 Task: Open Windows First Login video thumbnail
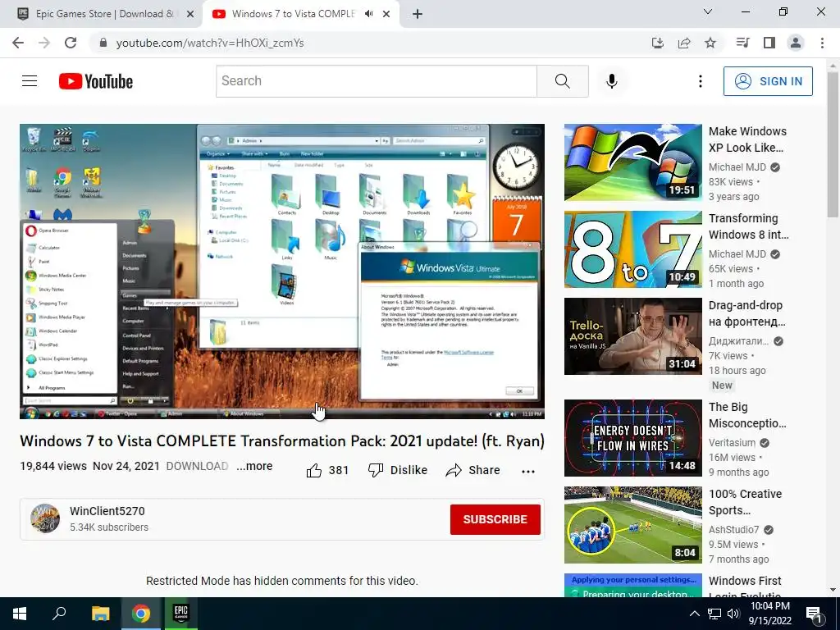632,585
